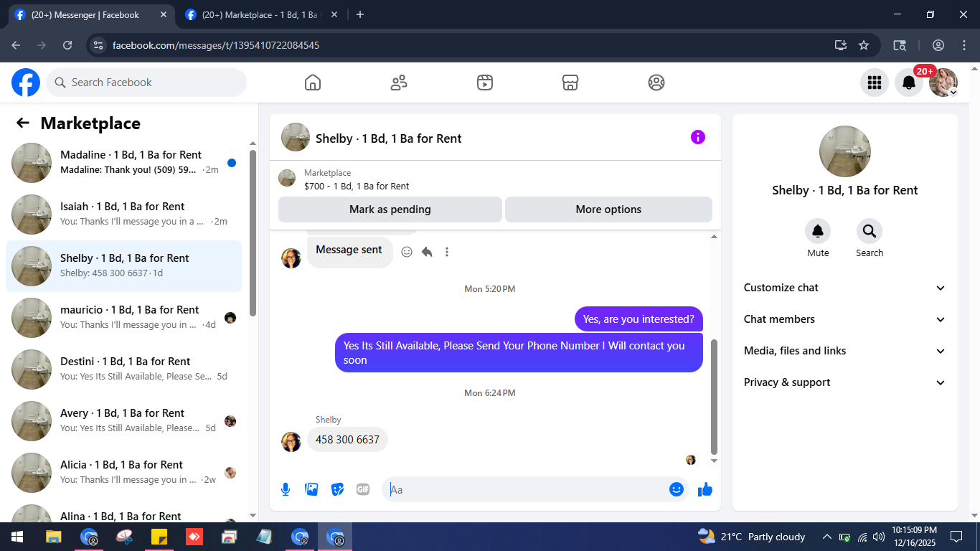Open Chrome three-dot menu

[x=964, y=45]
